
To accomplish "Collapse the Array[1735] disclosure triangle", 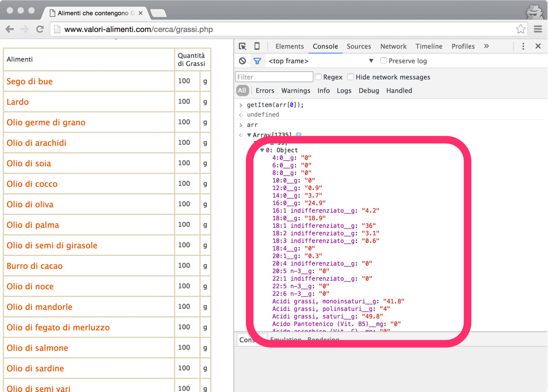I will 249,135.
